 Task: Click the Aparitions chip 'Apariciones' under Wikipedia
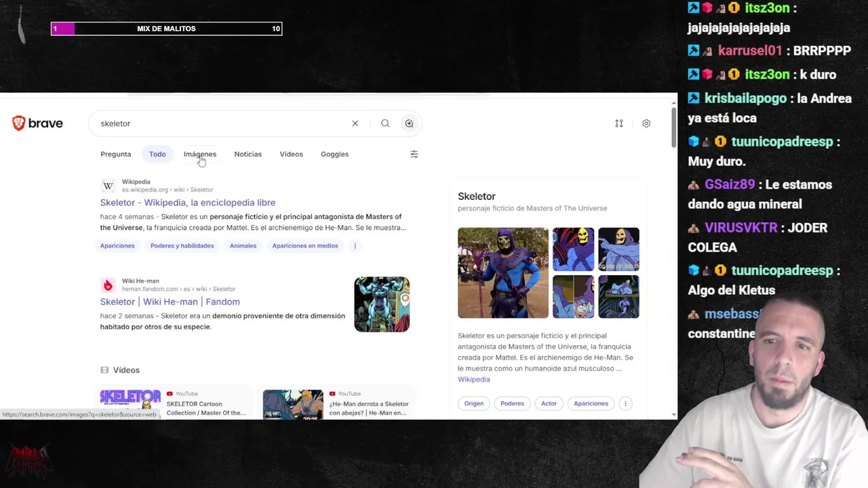click(117, 246)
